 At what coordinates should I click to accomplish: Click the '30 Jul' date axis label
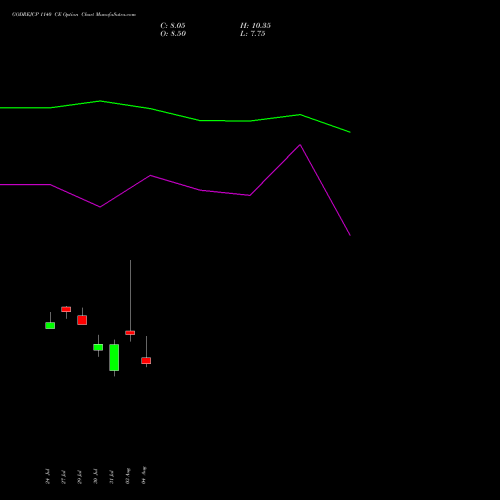(x=96, y=477)
